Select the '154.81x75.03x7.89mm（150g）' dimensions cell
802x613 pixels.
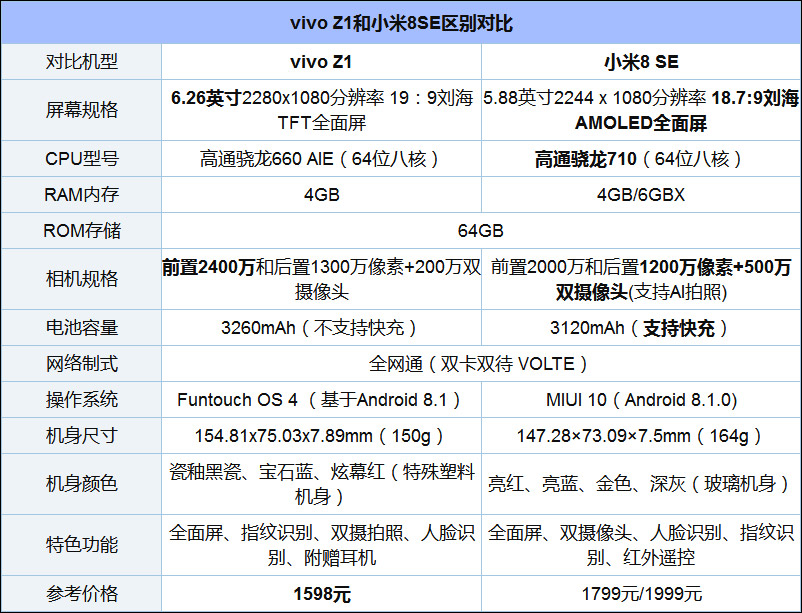321,436
